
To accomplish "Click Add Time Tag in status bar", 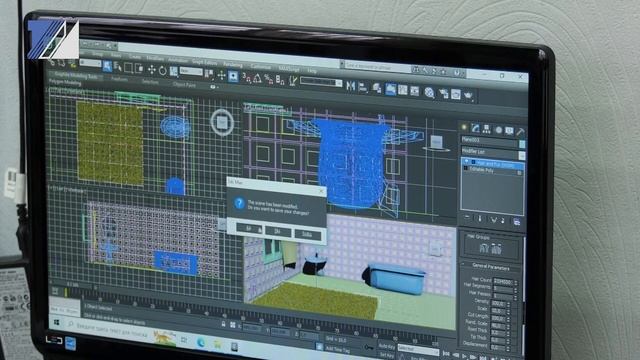I will (338, 349).
